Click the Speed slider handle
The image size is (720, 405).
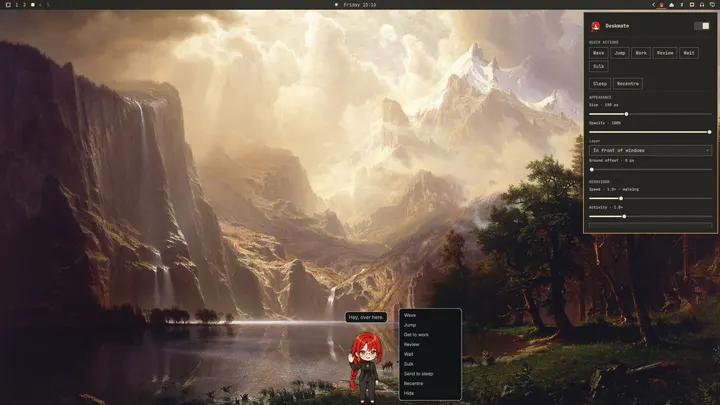pos(621,198)
